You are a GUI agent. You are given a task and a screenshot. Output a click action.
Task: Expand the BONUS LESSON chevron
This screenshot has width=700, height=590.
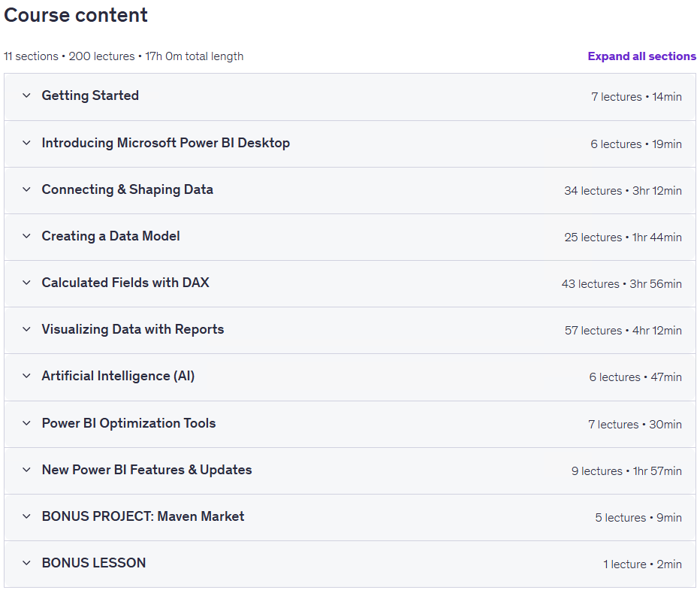point(27,563)
